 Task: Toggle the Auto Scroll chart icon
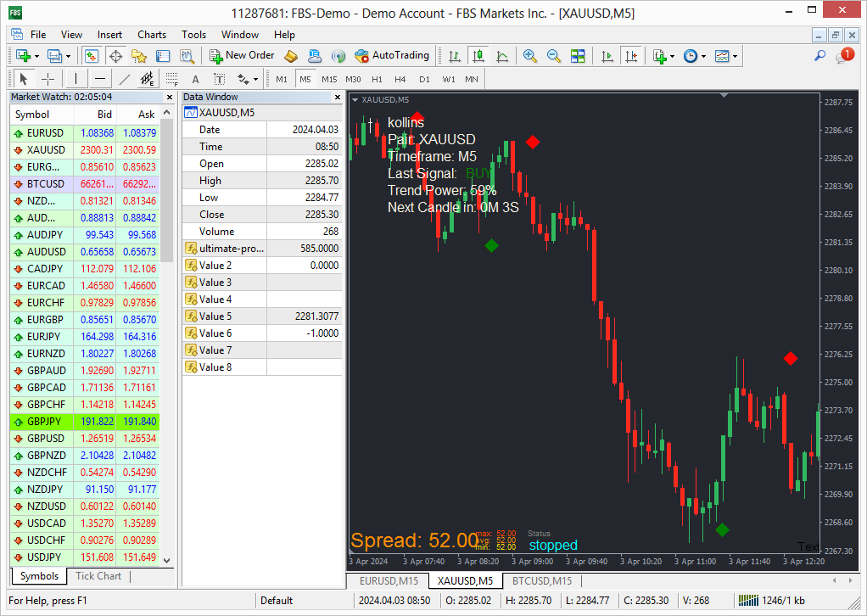click(607, 56)
